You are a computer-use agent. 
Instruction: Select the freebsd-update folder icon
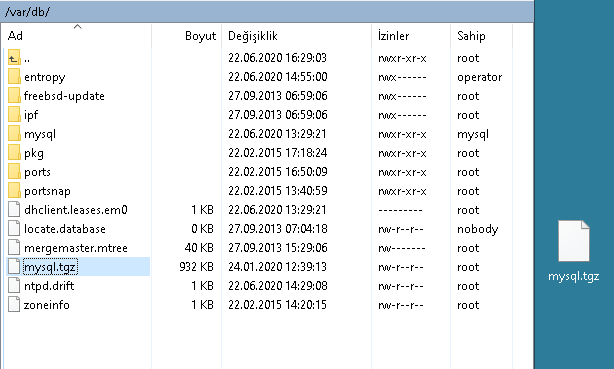coord(14,96)
